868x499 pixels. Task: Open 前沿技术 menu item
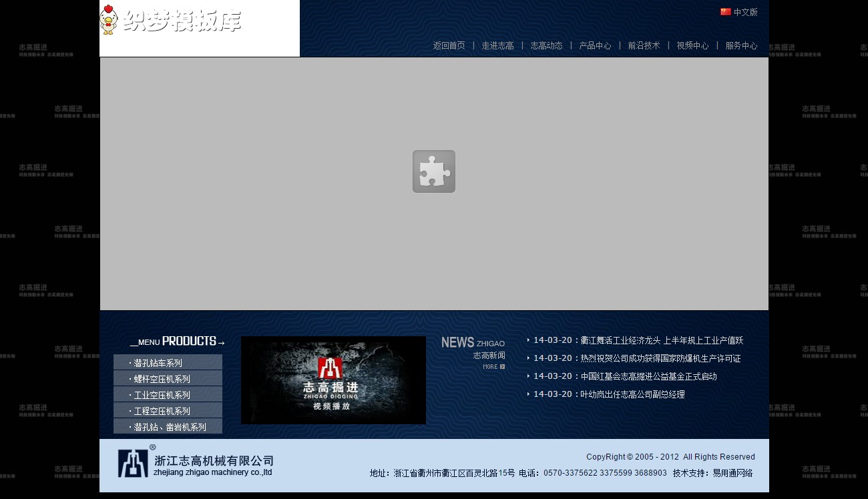(x=644, y=46)
